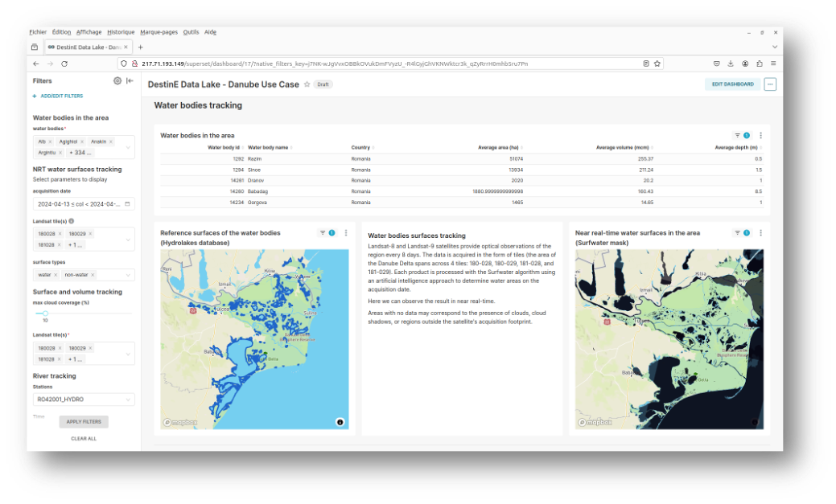The height and width of the screenshot is (504, 836).
Task: Open the kebab menu of the Near real-time chart
Action: [761, 233]
